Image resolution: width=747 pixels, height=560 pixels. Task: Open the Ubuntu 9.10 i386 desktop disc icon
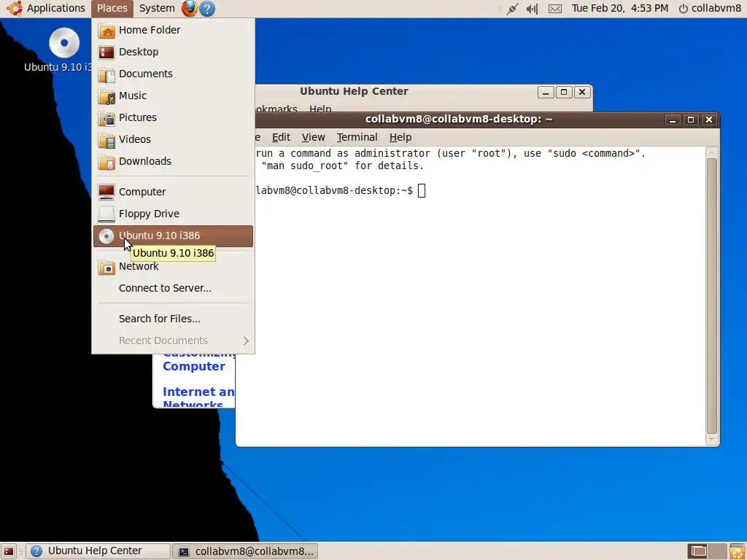(64, 43)
